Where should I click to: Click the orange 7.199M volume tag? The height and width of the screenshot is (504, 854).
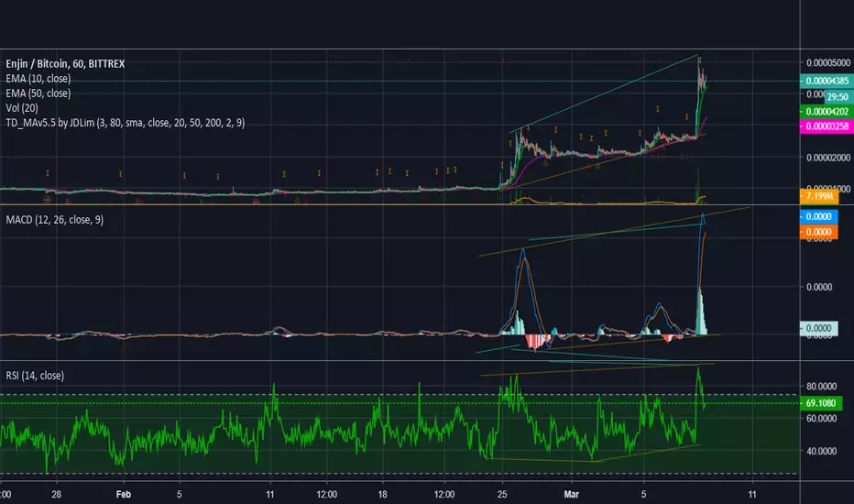819,196
